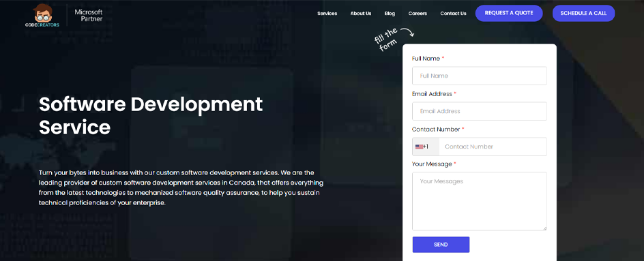Click the Email Address field label

434,94
